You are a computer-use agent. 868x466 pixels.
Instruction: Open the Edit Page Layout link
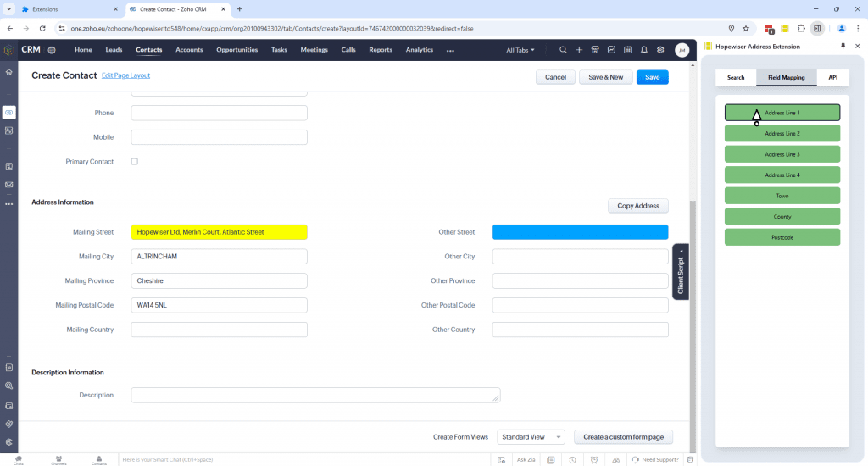pyautogui.click(x=125, y=75)
